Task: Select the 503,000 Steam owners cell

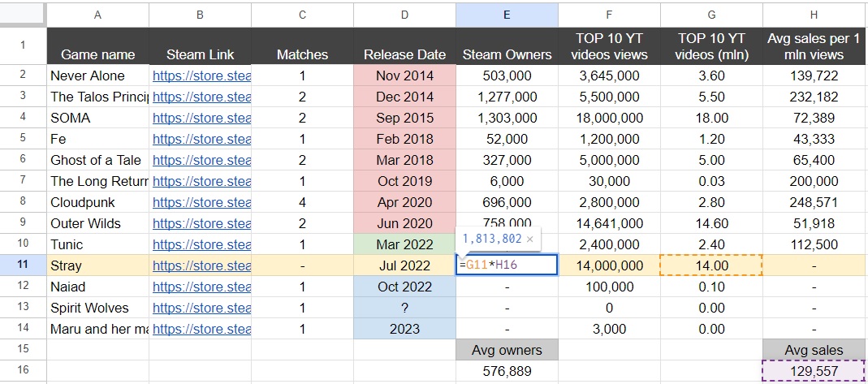Action: click(507, 76)
